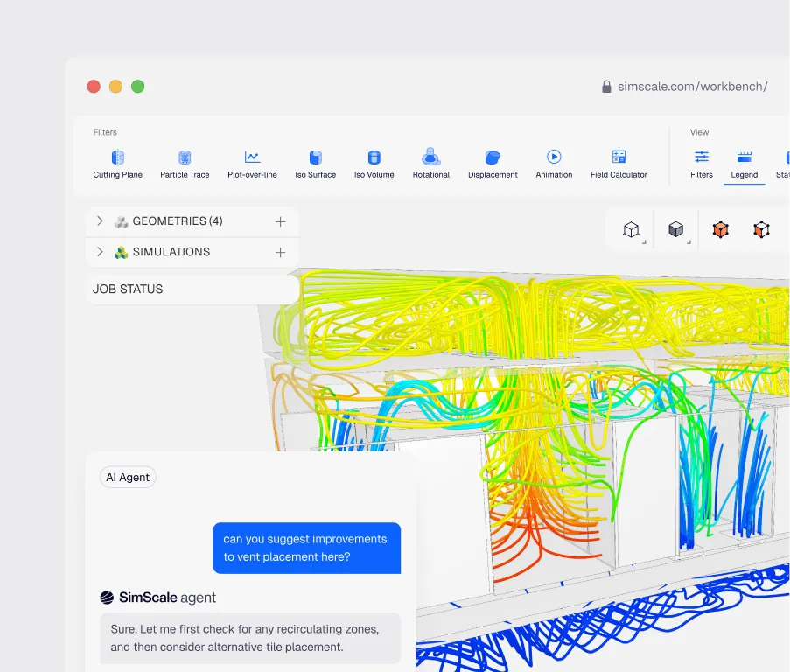This screenshot has width=790, height=672.
Task: Click the yellow window minimize button
Action: tap(115, 87)
